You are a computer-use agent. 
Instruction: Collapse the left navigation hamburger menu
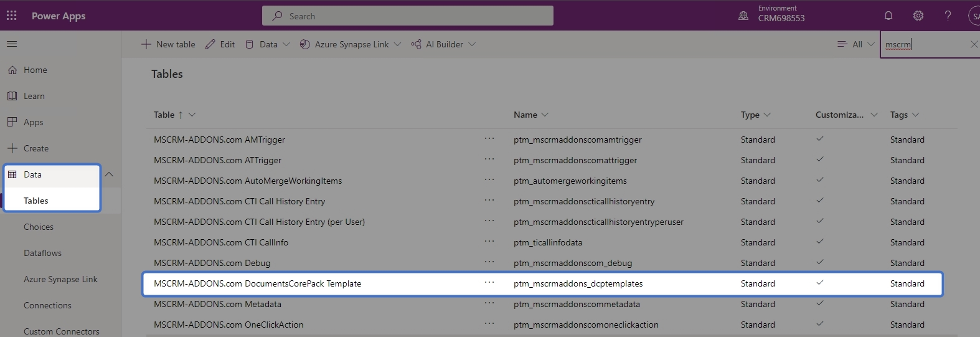click(x=12, y=44)
